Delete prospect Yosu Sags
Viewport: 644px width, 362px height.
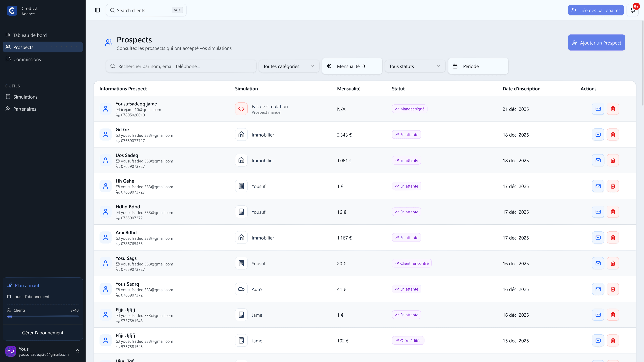[613, 263]
